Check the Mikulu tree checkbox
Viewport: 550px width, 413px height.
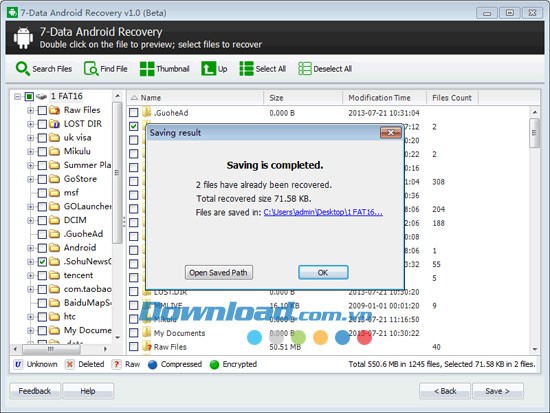[x=42, y=152]
